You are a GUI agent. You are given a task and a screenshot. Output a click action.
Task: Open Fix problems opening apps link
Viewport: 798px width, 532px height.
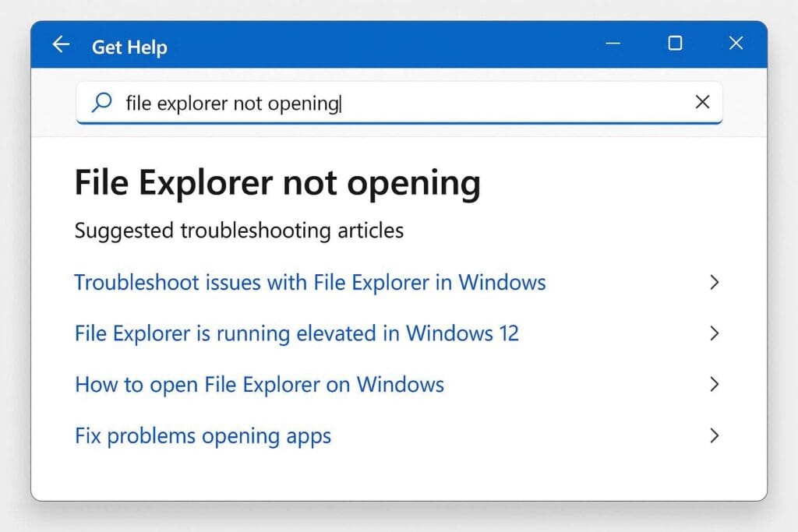(203, 435)
